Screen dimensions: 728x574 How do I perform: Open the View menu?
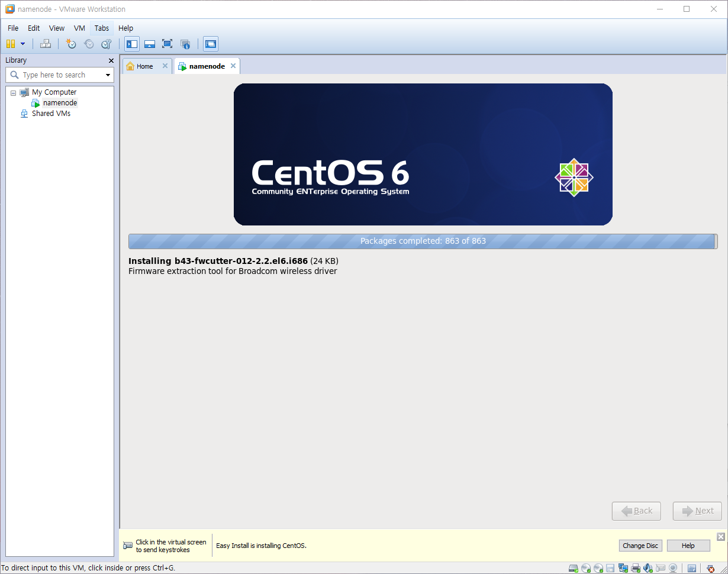(x=57, y=28)
